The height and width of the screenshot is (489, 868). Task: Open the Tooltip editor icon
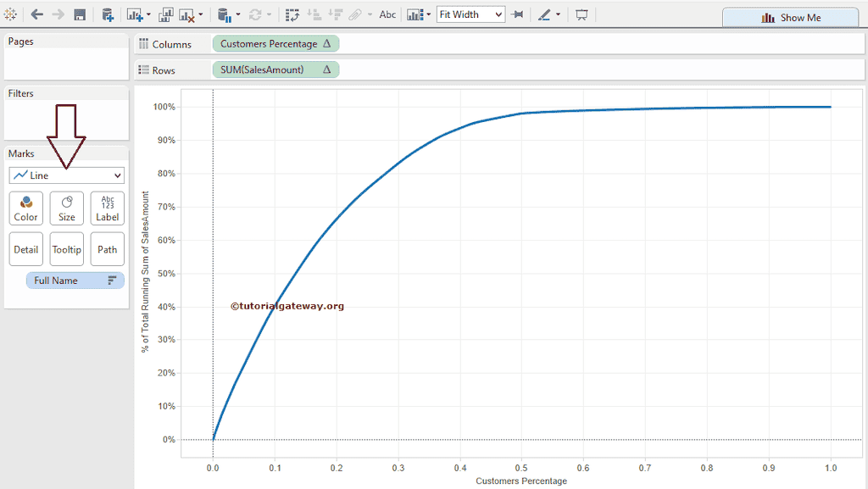click(66, 248)
